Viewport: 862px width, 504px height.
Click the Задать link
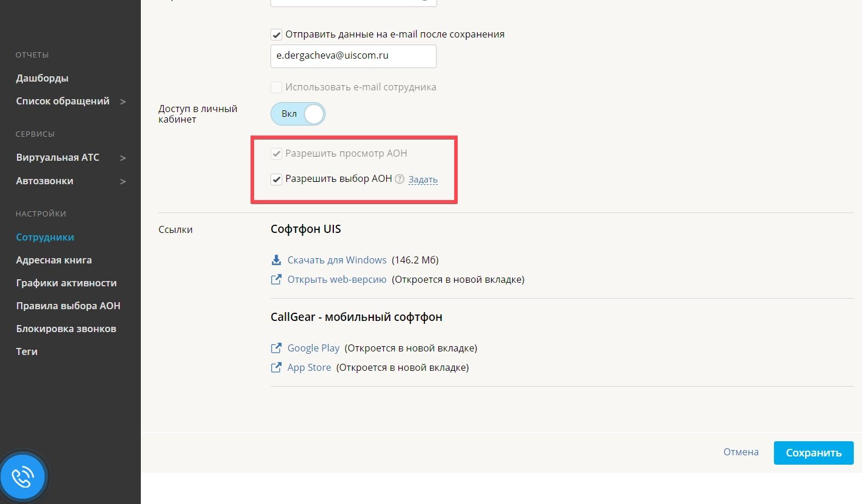pos(423,180)
